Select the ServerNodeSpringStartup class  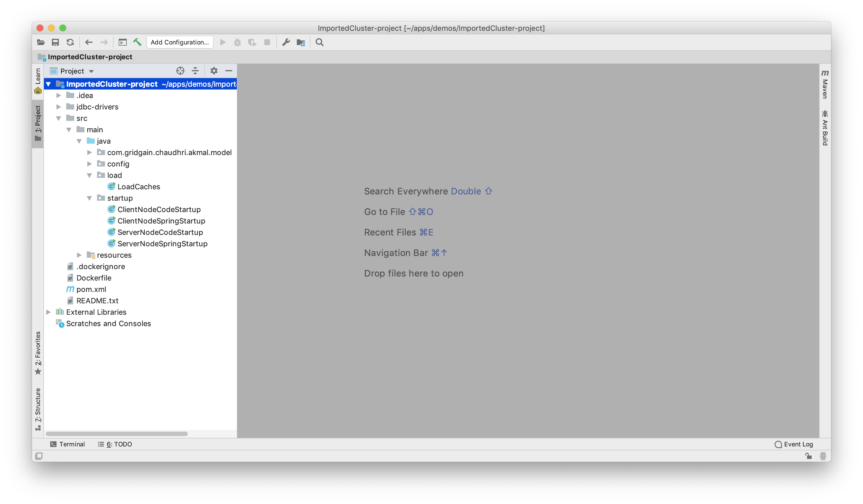click(162, 244)
